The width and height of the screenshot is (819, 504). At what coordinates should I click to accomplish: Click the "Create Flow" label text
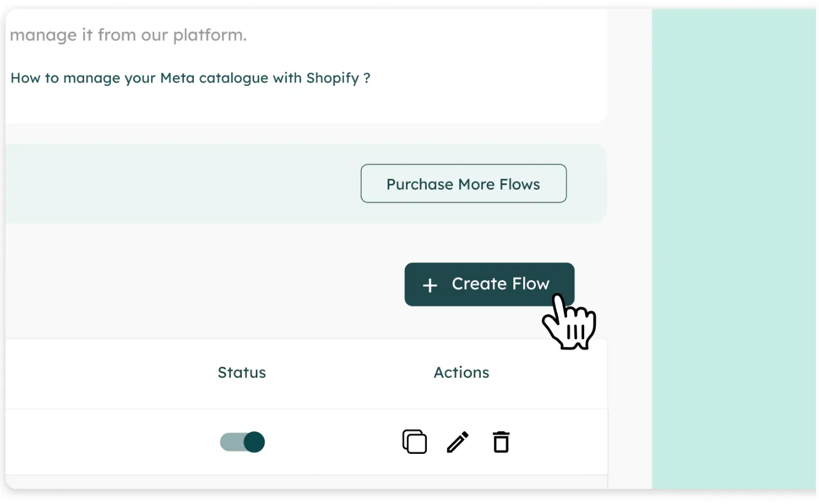[500, 284]
